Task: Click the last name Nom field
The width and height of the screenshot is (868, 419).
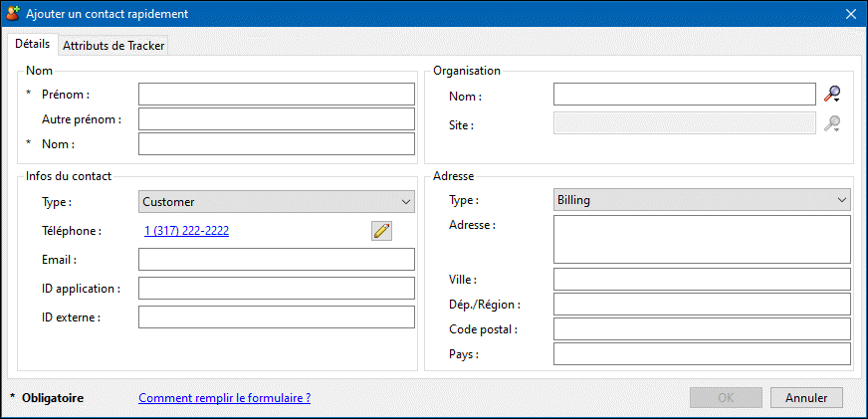Action: pyautogui.click(x=276, y=144)
